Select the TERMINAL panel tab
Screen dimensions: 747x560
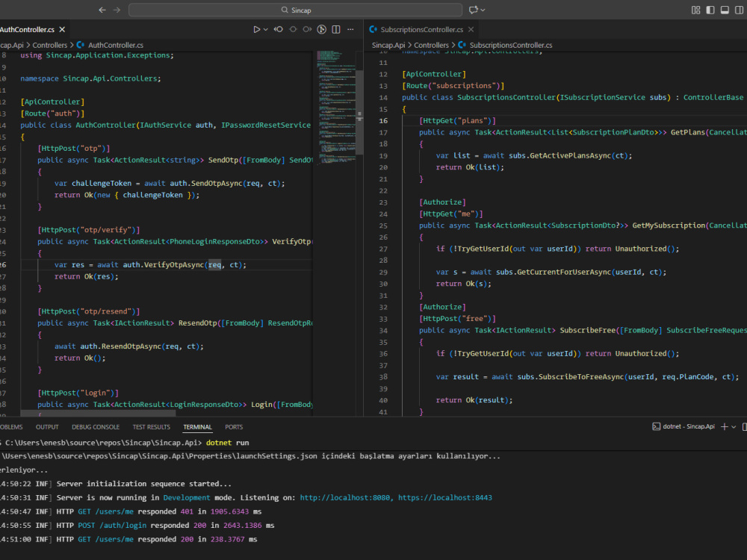click(197, 427)
